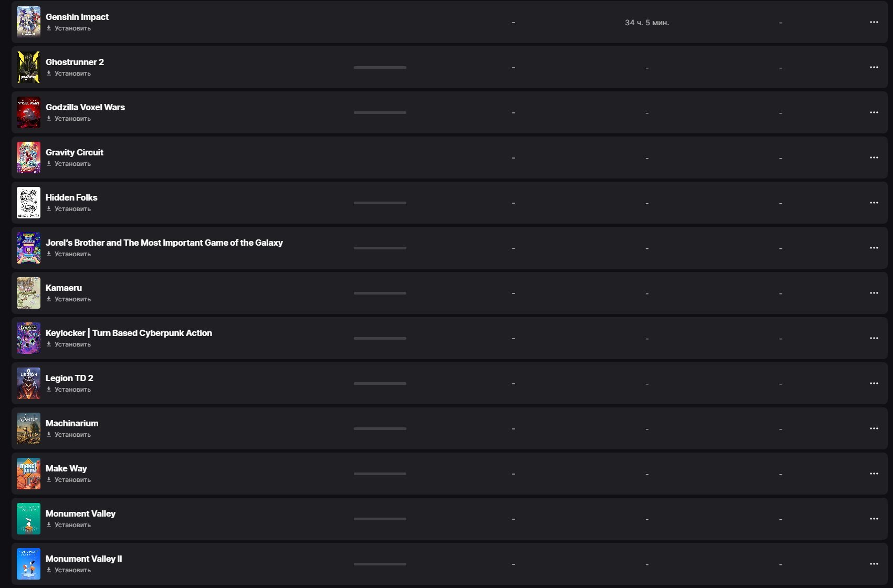The height and width of the screenshot is (588, 893).
Task: Click the Hidden Folks game cover
Action: (28, 203)
